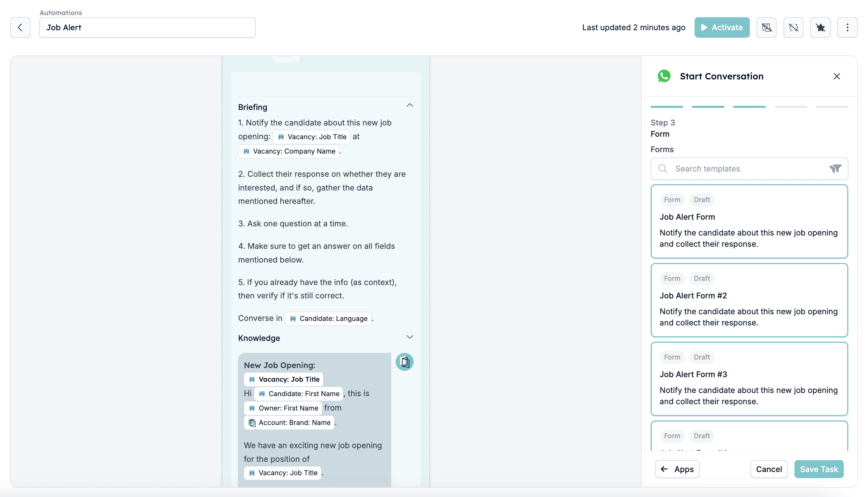Click the Vacancy: Job Title tag in Briefing
Viewport: 868px width, 497px height.
[312, 137]
